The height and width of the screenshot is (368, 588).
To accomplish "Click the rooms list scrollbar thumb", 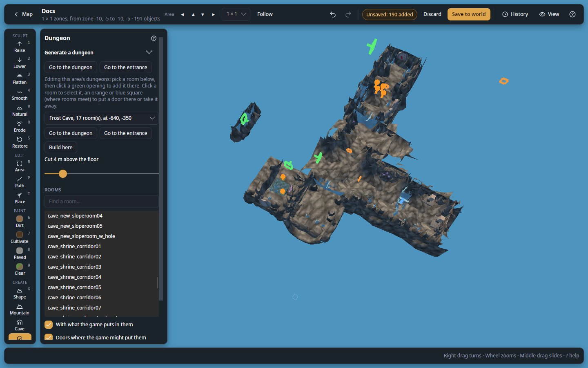I will [158, 283].
